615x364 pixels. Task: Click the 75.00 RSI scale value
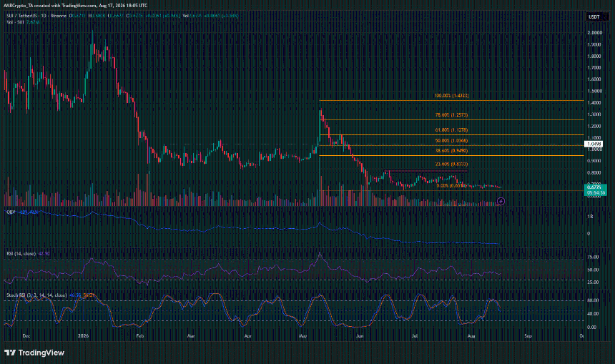click(593, 257)
